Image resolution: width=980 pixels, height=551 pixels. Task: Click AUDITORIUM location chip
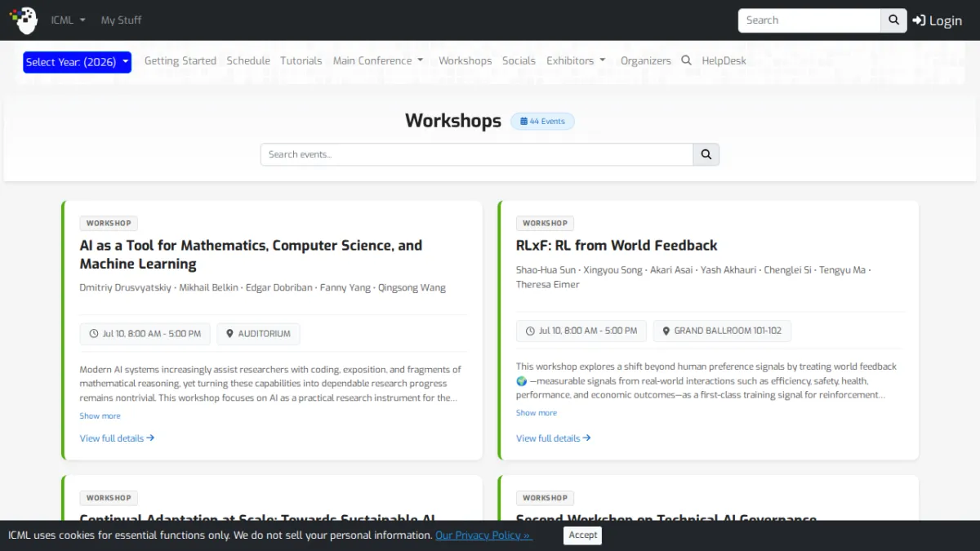point(259,334)
